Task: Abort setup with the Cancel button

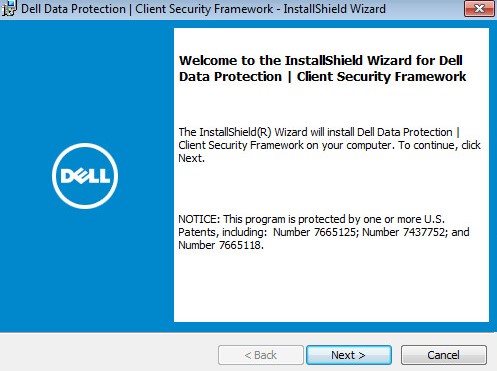Action: [444, 355]
